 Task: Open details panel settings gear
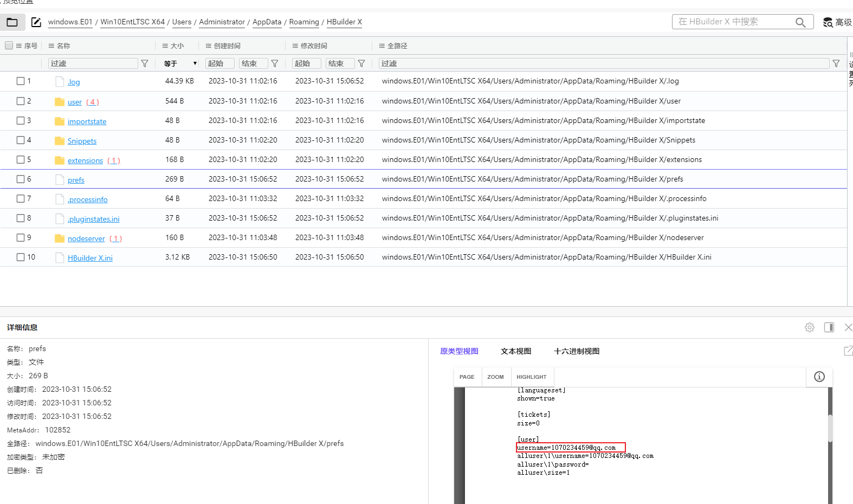[x=810, y=327]
